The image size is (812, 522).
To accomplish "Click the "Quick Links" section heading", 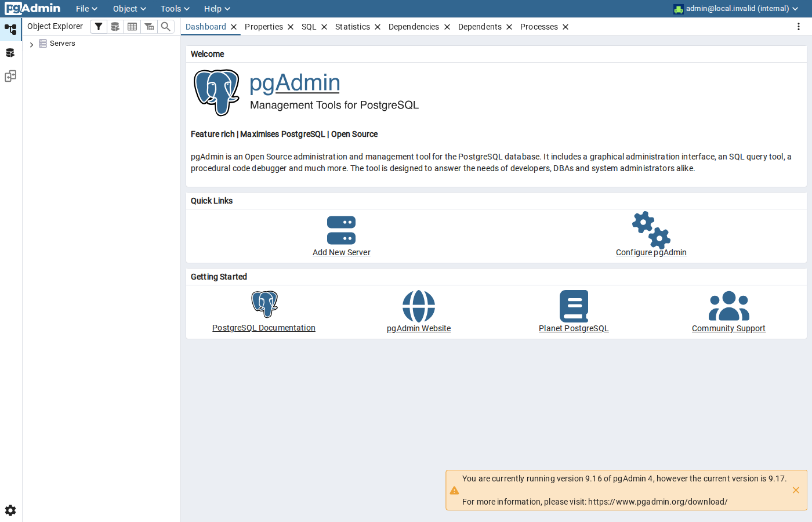I will coord(212,201).
